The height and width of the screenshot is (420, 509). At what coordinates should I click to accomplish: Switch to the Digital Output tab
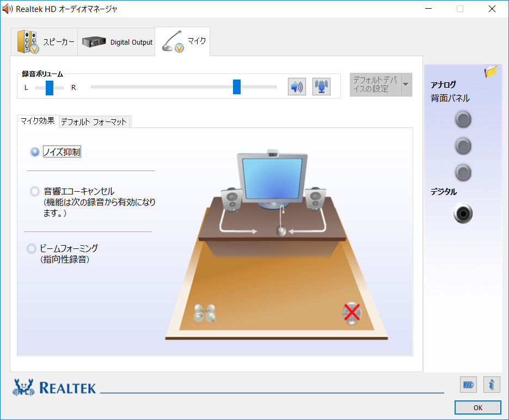(116, 42)
